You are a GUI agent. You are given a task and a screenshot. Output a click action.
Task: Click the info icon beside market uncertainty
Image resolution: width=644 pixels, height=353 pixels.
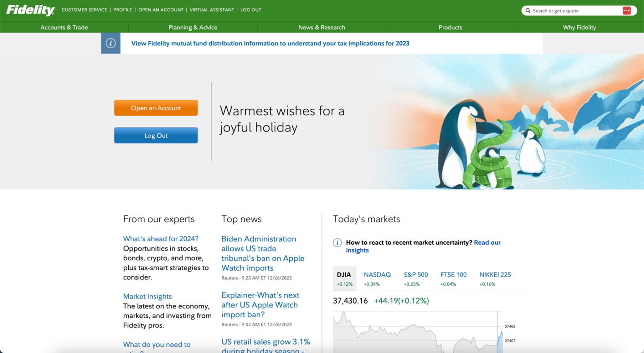pos(337,243)
